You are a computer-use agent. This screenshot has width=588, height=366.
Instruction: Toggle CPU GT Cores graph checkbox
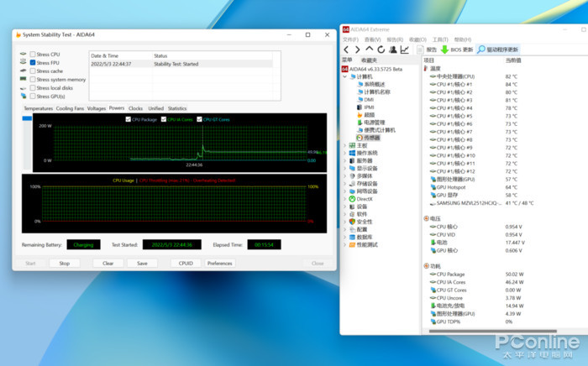(200, 119)
